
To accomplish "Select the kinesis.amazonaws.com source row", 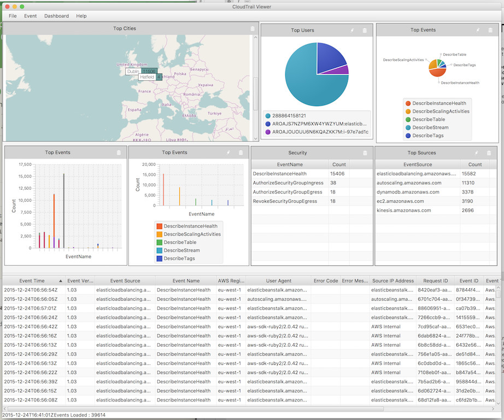I will coord(436,211).
